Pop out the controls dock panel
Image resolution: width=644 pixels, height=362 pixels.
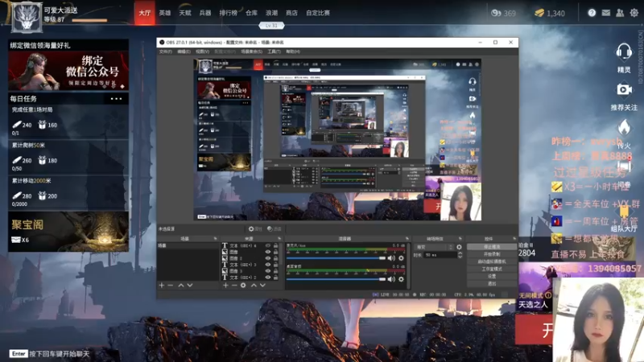(x=514, y=238)
